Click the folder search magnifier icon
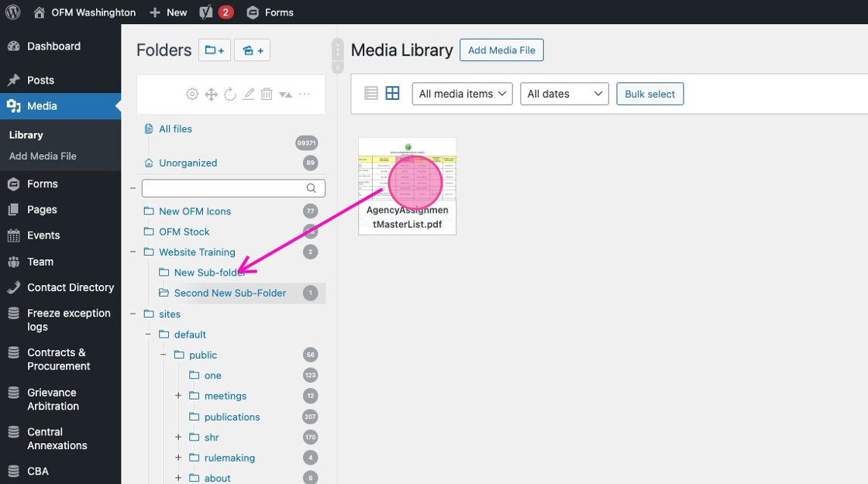Image resolution: width=868 pixels, height=484 pixels. (x=311, y=188)
